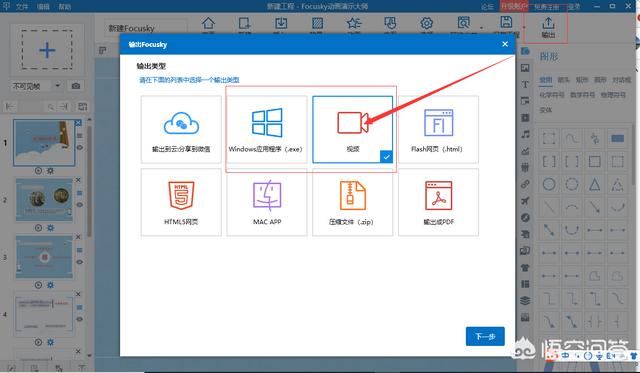This screenshot has height=373, width=640.
Task: Open the 编辑 menu
Action: pyautogui.click(x=43, y=7)
